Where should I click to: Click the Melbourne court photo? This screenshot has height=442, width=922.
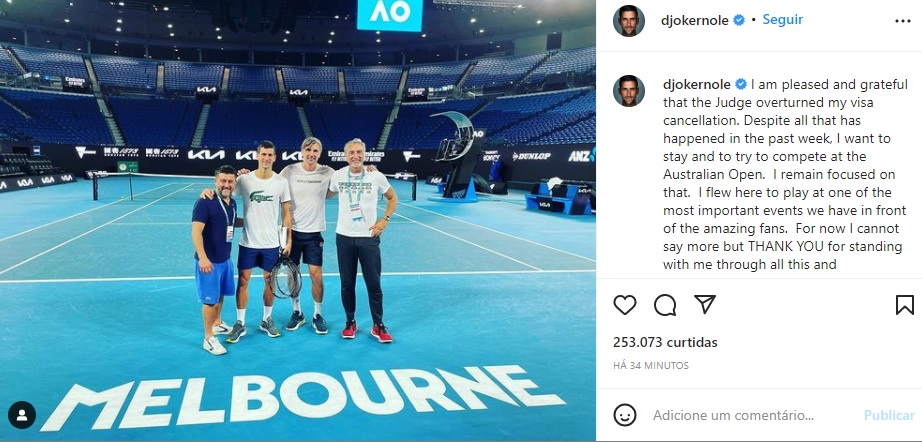pyautogui.click(x=298, y=221)
